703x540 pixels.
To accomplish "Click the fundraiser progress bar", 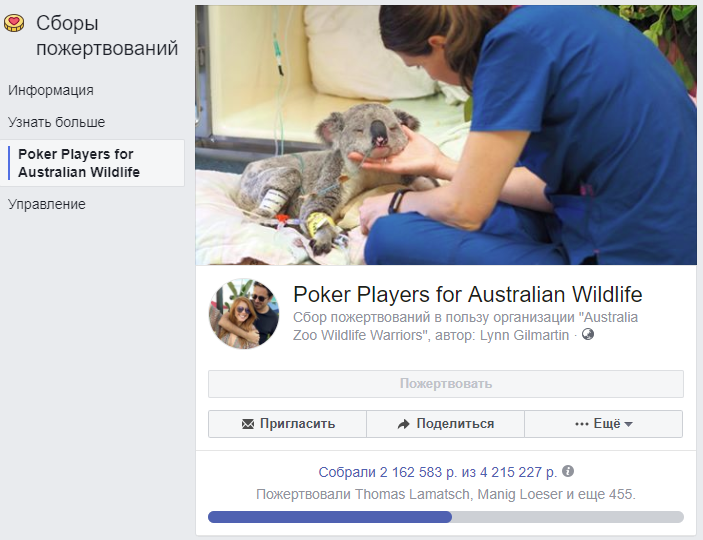I will point(446,517).
